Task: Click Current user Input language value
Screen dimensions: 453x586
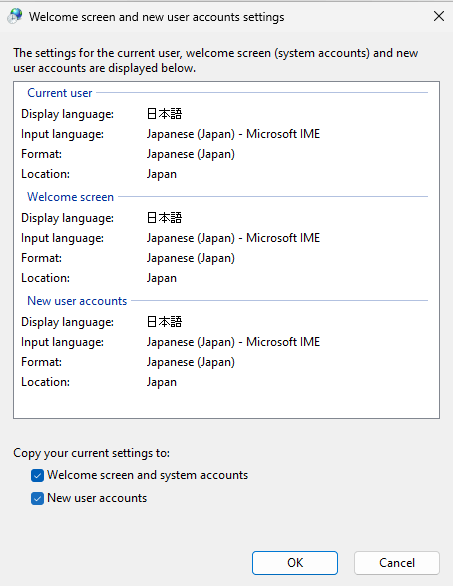Action: 233,134
